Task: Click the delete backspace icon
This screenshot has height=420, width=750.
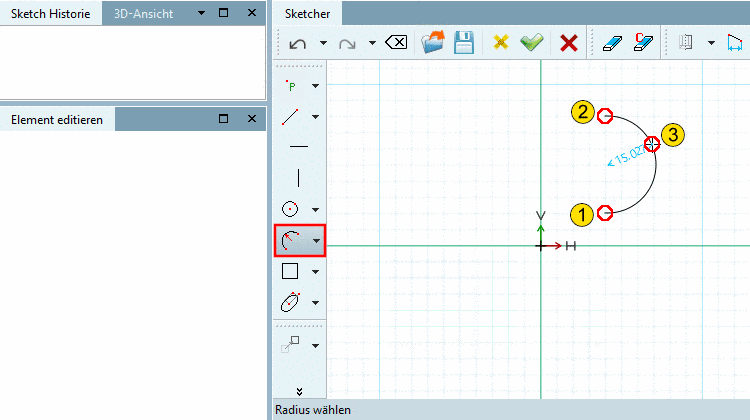Action: click(397, 43)
